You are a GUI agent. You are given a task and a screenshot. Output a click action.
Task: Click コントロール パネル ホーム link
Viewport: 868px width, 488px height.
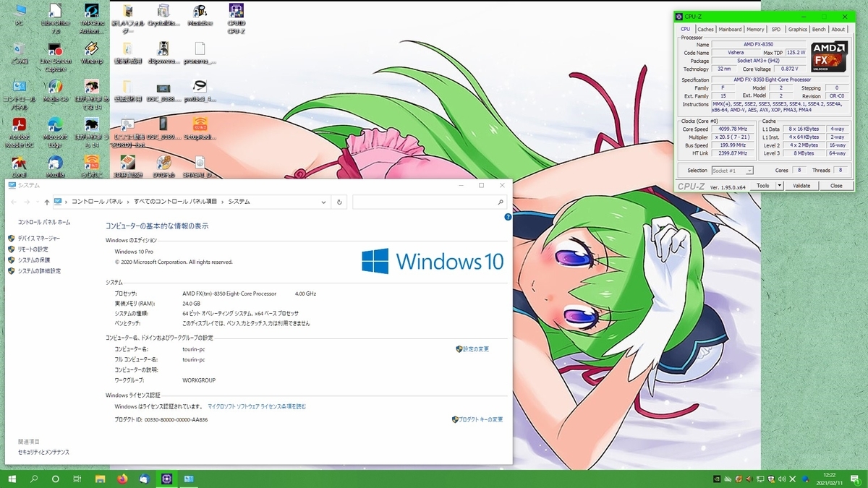click(44, 222)
